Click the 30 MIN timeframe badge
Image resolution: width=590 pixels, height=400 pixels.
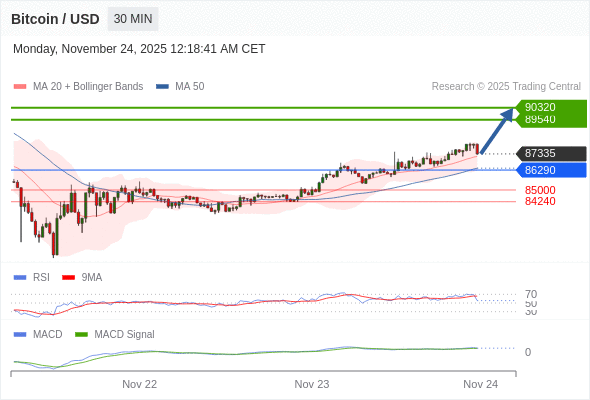pos(133,19)
